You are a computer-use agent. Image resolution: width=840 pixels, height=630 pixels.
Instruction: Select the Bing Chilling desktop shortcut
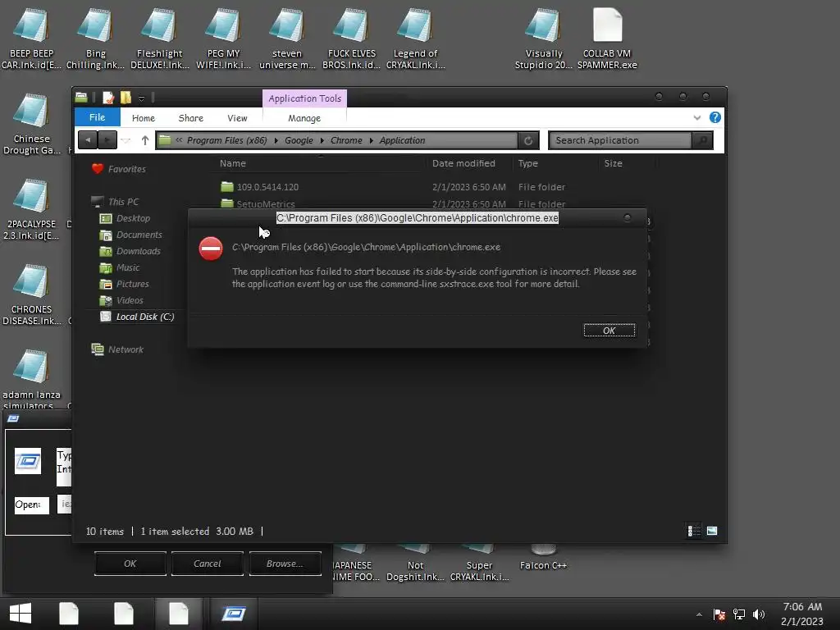coord(95,39)
